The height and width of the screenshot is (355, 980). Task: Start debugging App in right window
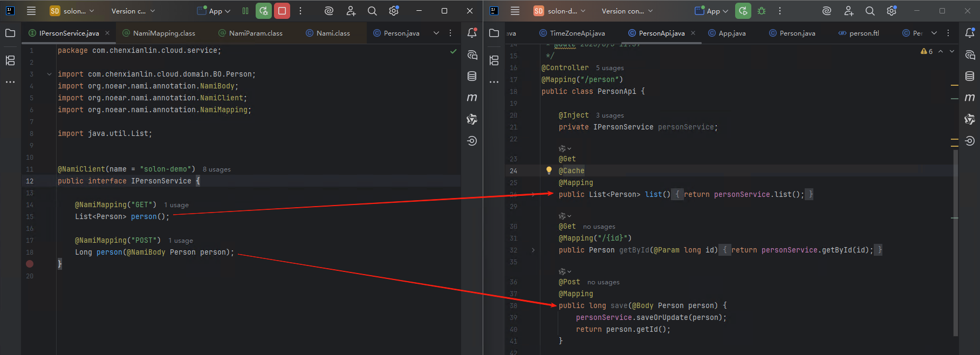(x=762, y=11)
